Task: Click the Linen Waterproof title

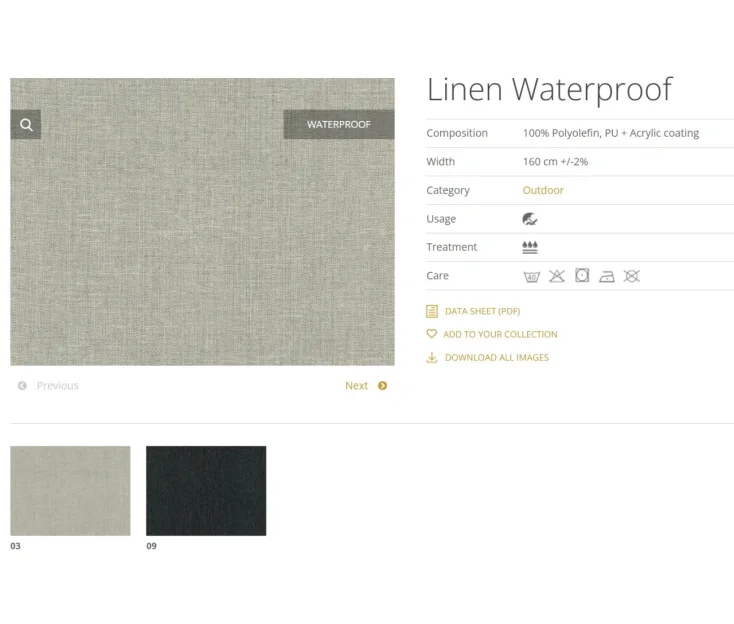Action: point(550,89)
